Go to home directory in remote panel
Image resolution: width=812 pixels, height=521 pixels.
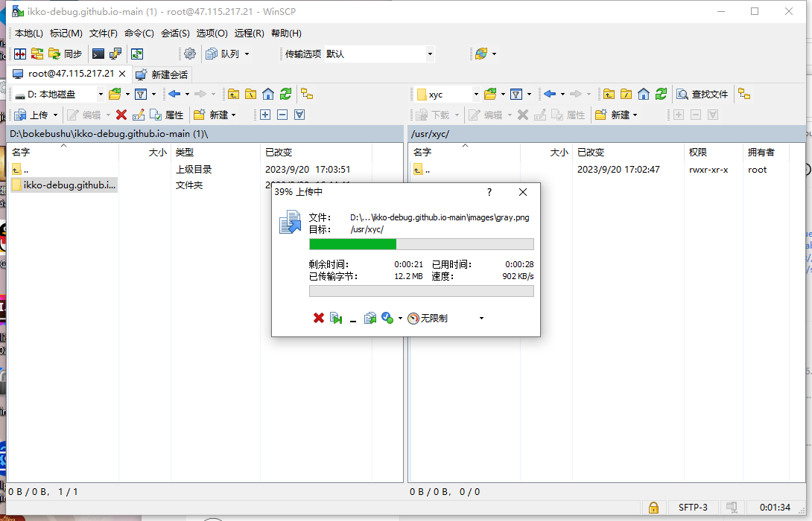pos(642,94)
